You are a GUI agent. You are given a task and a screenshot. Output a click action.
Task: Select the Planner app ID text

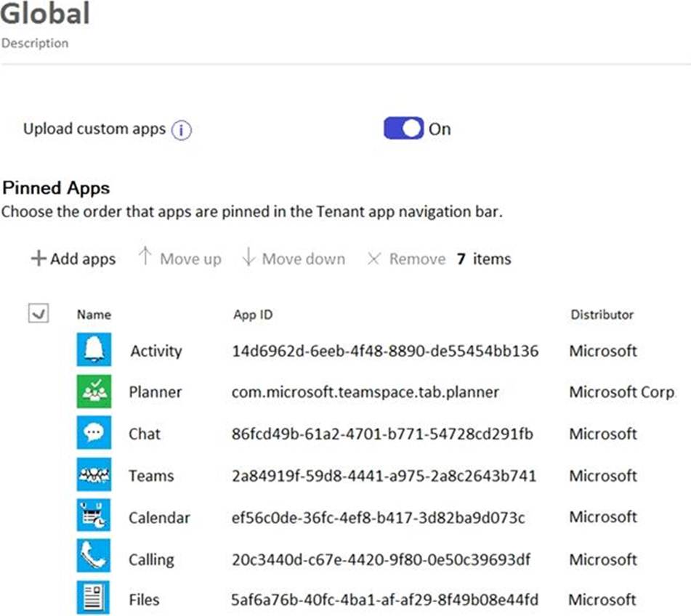(x=365, y=392)
